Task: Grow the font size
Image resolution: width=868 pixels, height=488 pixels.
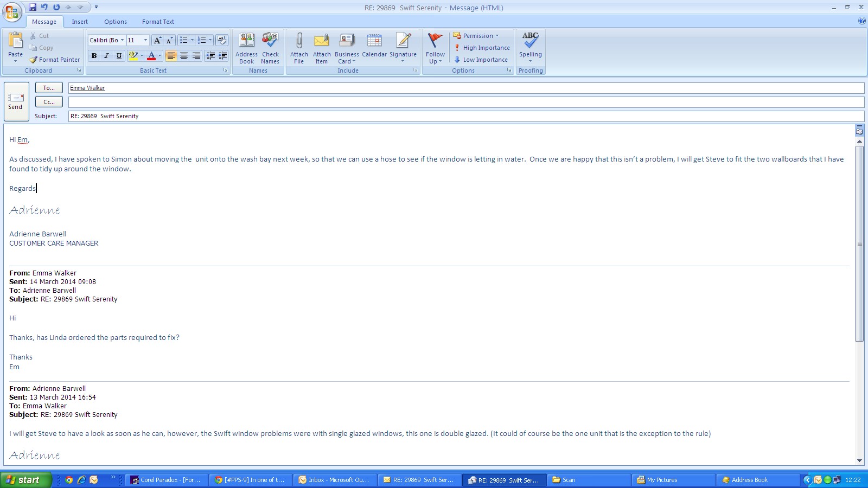Action: click(157, 40)
